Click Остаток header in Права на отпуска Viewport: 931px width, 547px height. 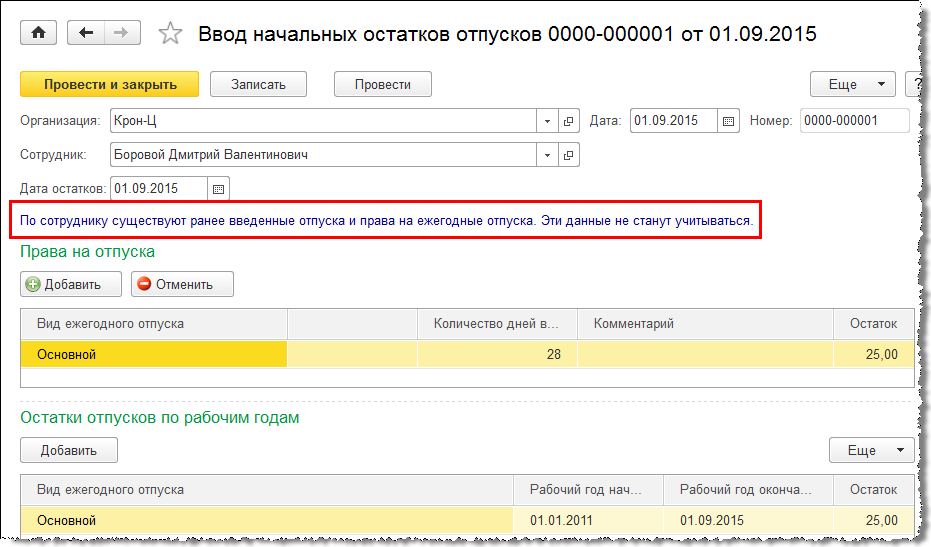[874, 324]
